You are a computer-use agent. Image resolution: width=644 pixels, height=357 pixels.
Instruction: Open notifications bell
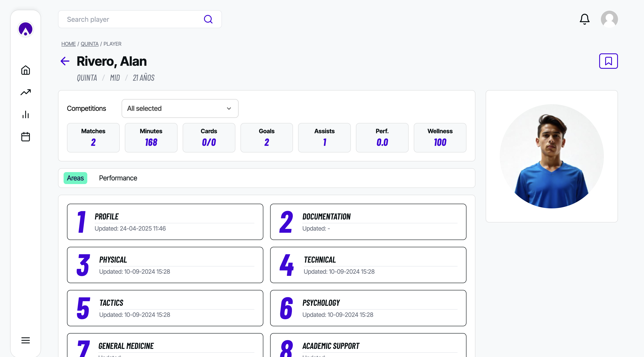tap(584, 19)
